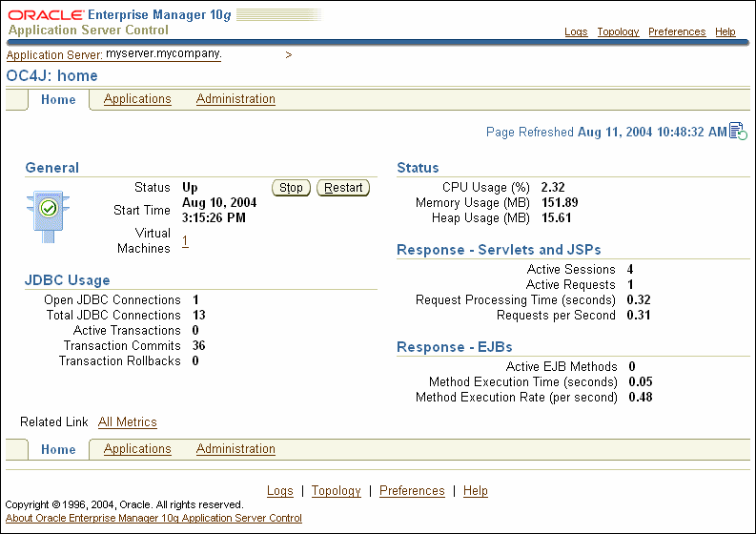Click the Memory Usage value 151.89
The image size is (756, 534).
pyautogui.click(x=560, y=202)
